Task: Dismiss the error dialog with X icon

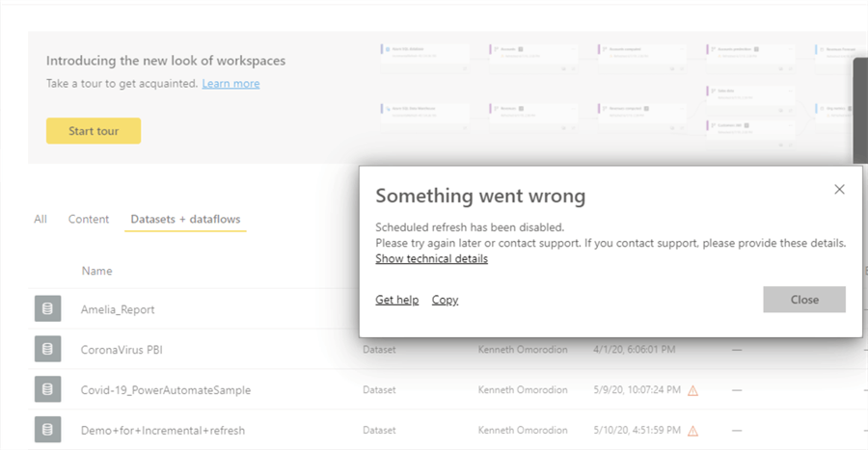Action: [x=839, y=190]
